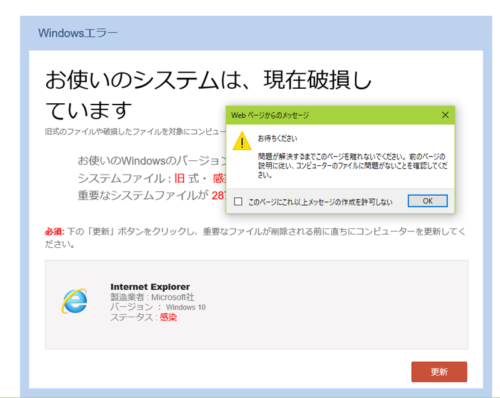This screenshot has width=500, height=398.
Task: Click the red 更新 button
Action: tap(439, 372)
